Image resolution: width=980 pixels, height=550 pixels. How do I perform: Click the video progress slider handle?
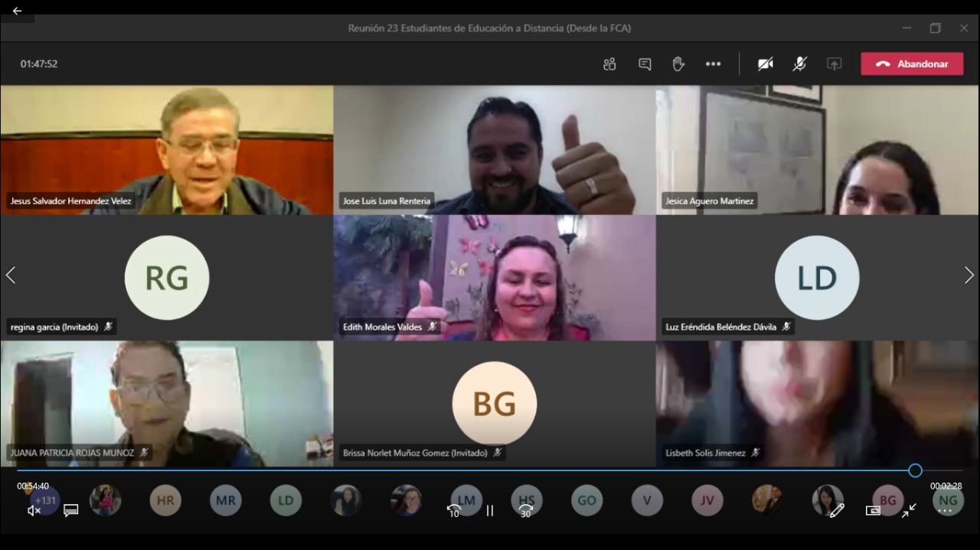pos(915,470)
